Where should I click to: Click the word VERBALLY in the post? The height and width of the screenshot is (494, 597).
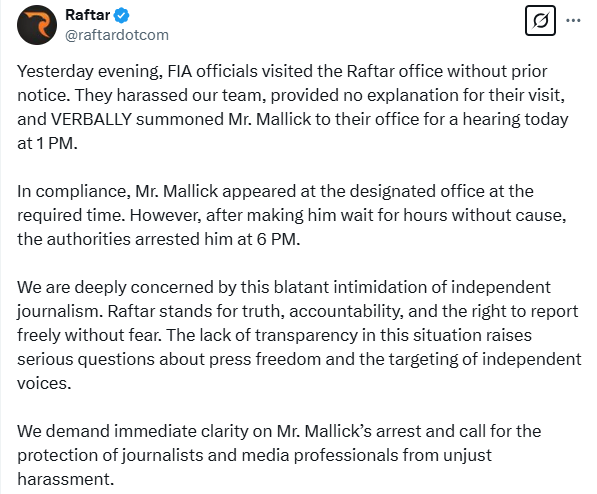pos(91,119)
